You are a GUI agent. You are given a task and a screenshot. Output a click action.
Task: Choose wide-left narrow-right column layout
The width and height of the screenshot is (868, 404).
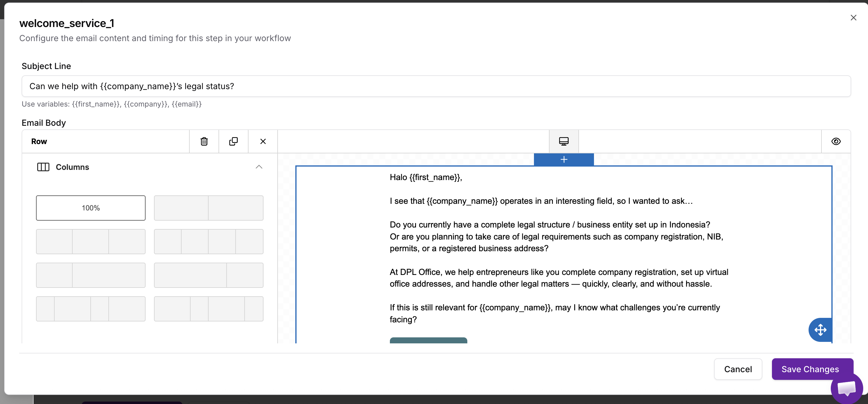209,275
